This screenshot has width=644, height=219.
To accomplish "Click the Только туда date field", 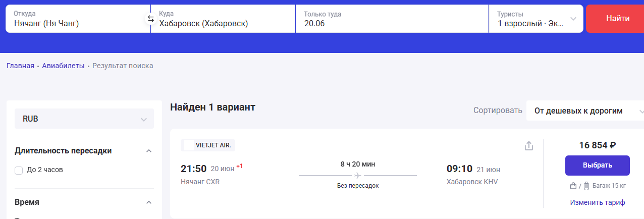I will coord(392,19).
